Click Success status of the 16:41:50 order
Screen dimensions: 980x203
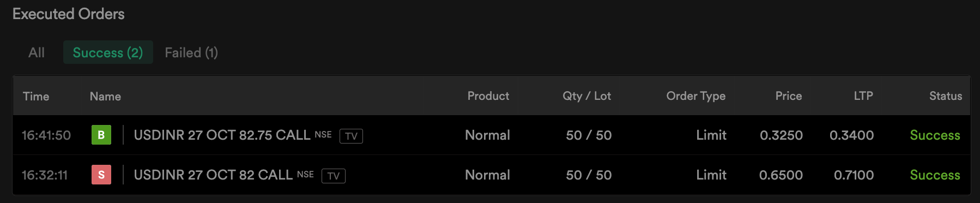pyautogui.click(x=935, y=135)
